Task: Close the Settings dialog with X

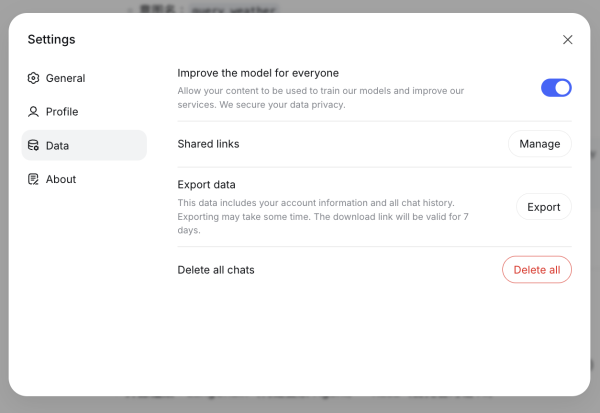Action: coord(568,40)
